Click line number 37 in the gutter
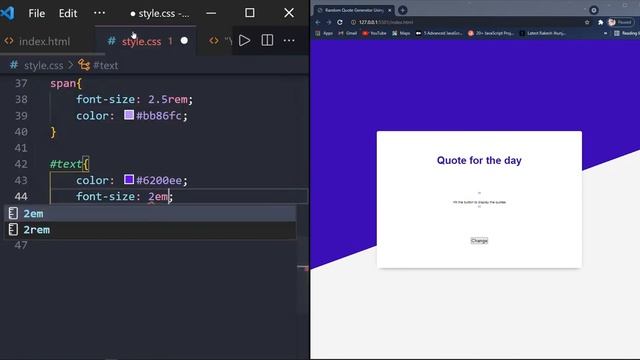Image resolution: width=640 pixels, height=360 pixels. click(x=21, y=83)
